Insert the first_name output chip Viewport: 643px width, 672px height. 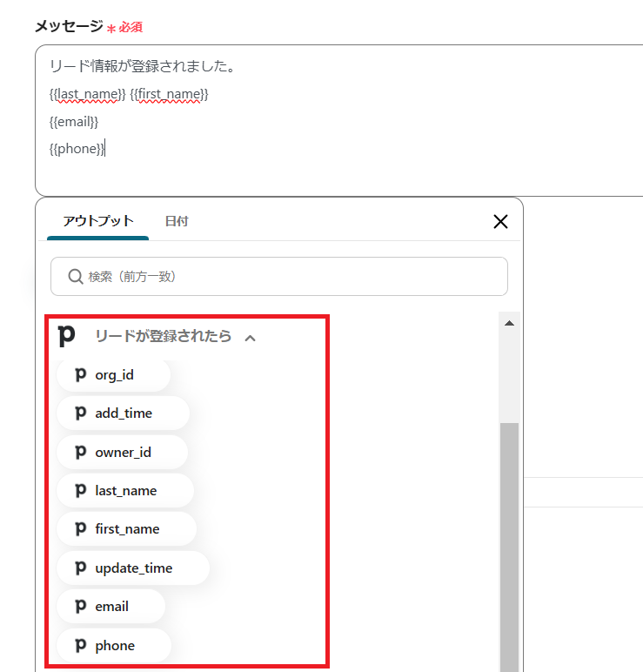pos(127,529)
